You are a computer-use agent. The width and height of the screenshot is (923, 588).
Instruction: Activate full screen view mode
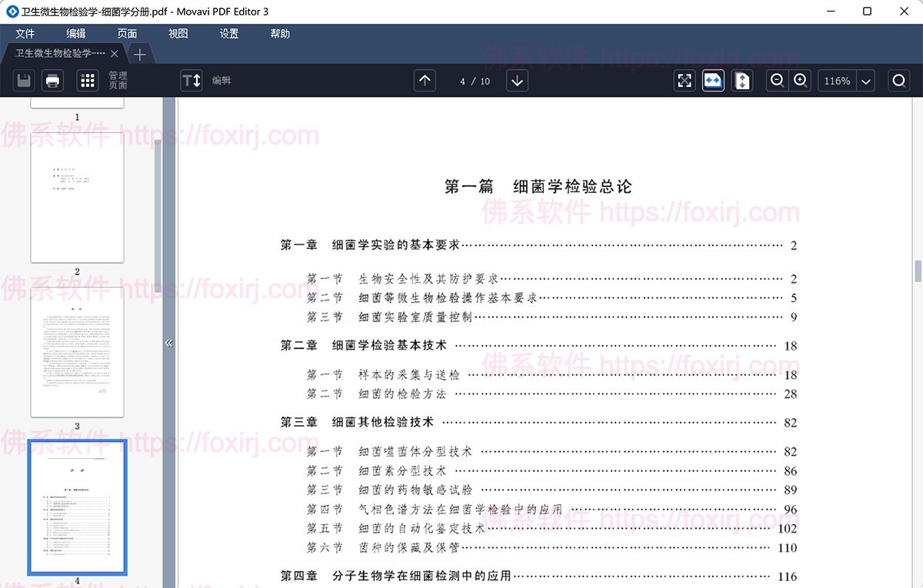(x=685, y=80)
